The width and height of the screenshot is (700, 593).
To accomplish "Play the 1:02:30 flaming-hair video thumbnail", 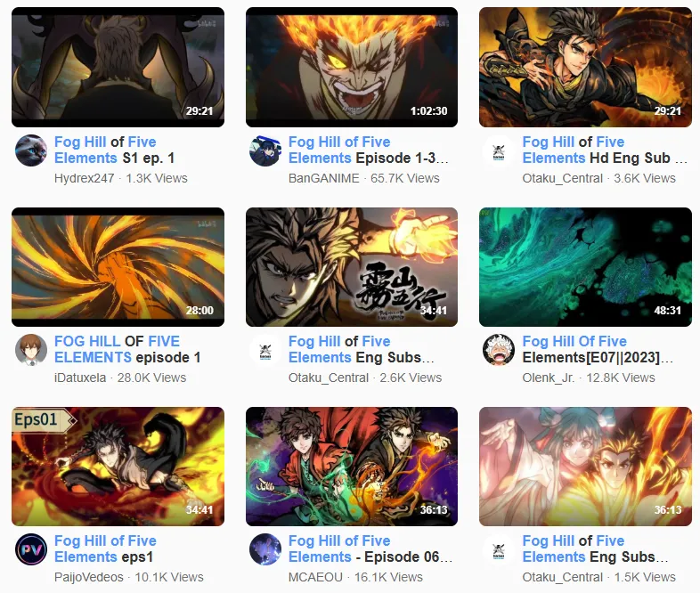I will pos(352,67).
